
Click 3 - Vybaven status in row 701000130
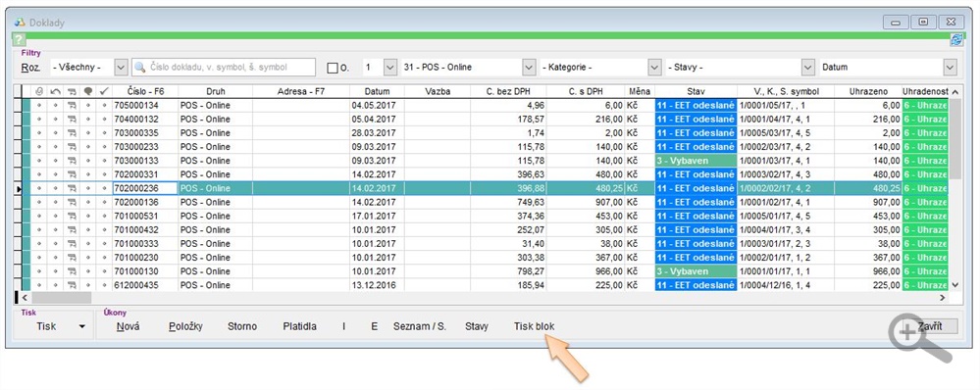[x=696, y=271]
